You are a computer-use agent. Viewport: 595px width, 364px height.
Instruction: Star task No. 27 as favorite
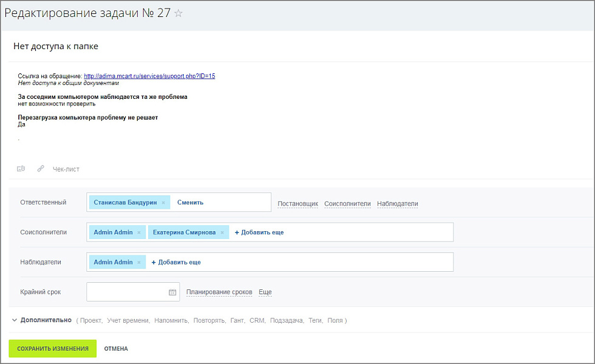[x=178, y=13]
